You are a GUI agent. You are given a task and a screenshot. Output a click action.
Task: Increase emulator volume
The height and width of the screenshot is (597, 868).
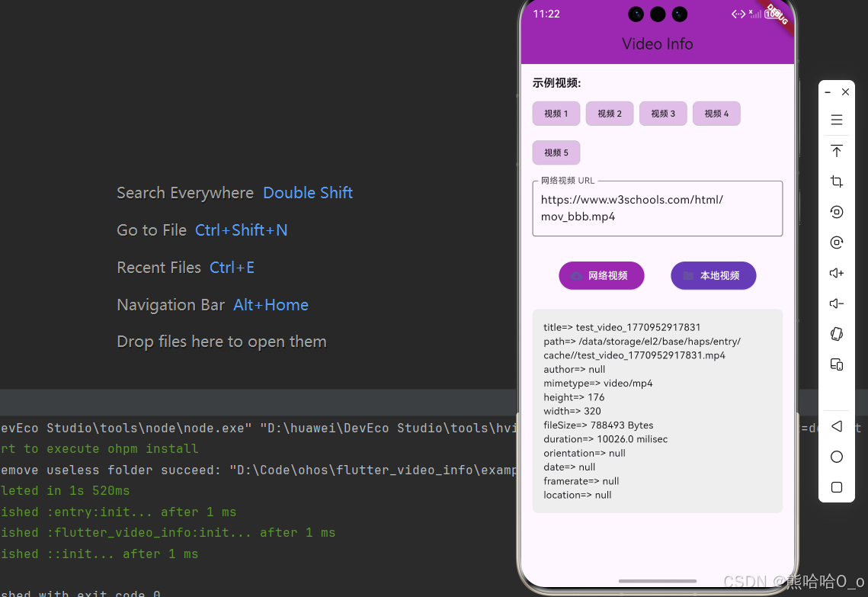point(837,272)
